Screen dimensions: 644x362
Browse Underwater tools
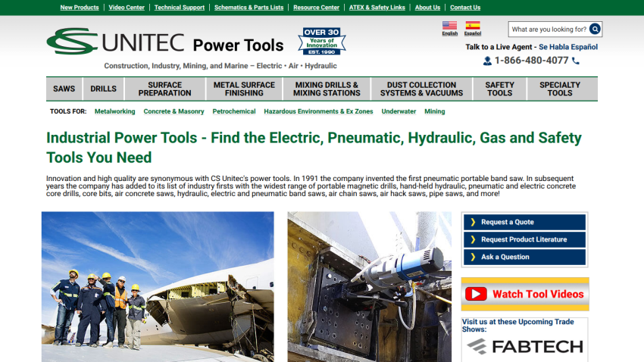pyautogui.click(x=399, y=111)
